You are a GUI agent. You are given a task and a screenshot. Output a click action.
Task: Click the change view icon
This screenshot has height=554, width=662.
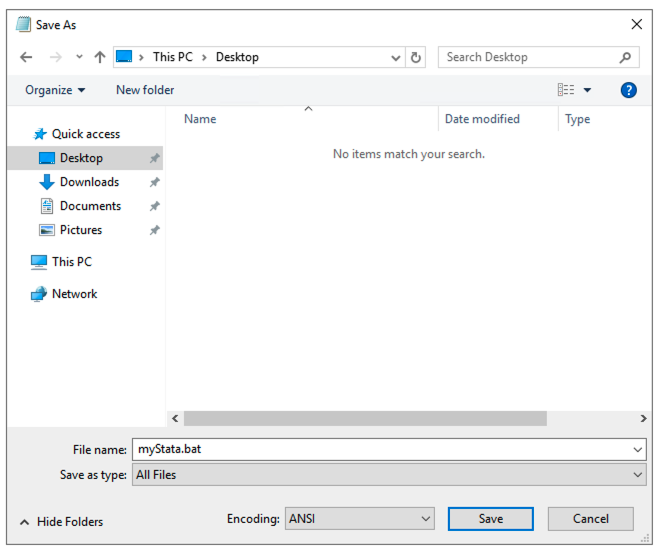coord(567,90)
